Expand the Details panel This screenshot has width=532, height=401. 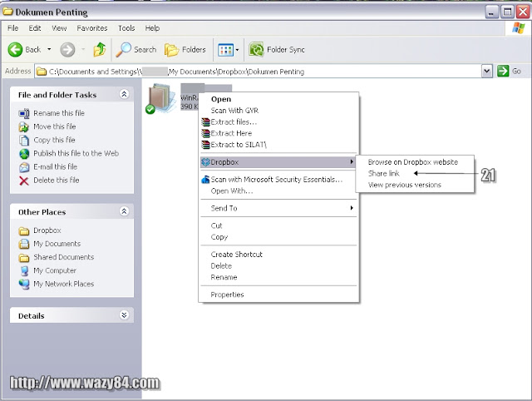tap(124, 315)
